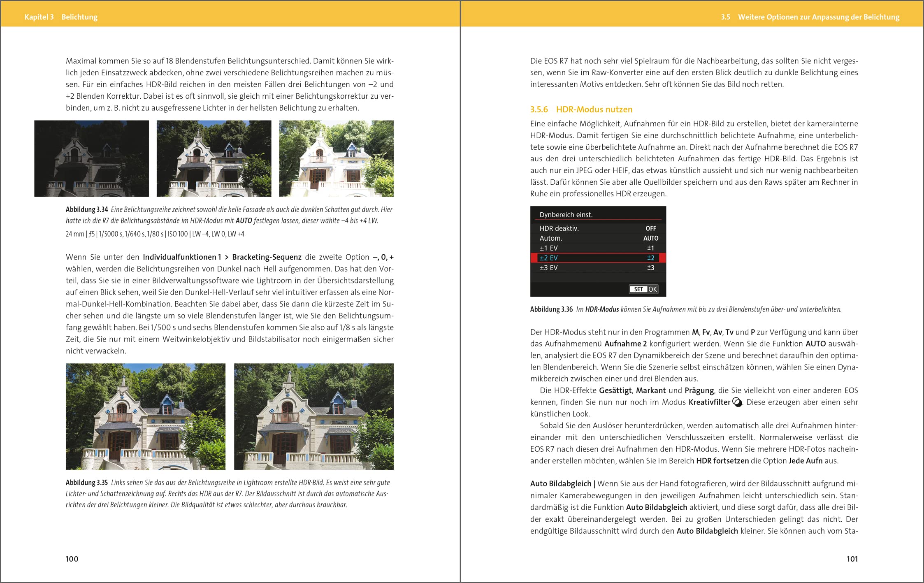Screen dimensions: 924x583
Task: Click the exposure data line starting 24 mm
Action: 155,234
